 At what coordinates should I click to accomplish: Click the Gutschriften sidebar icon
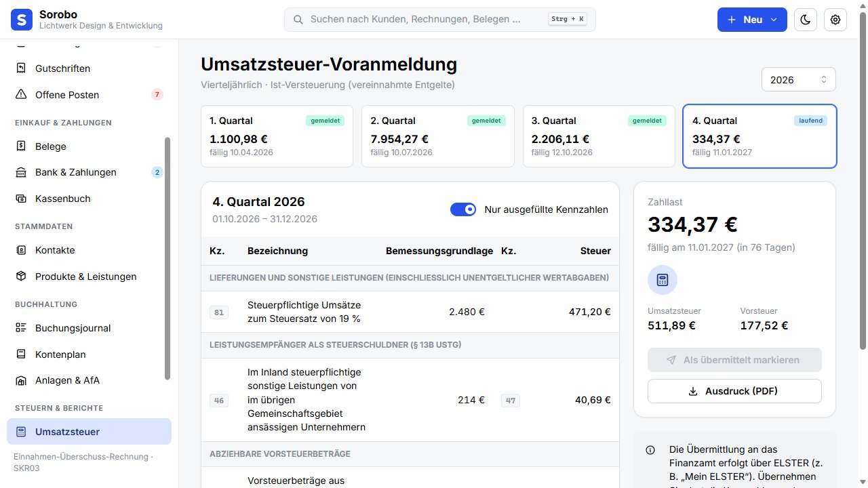point(21,68)
